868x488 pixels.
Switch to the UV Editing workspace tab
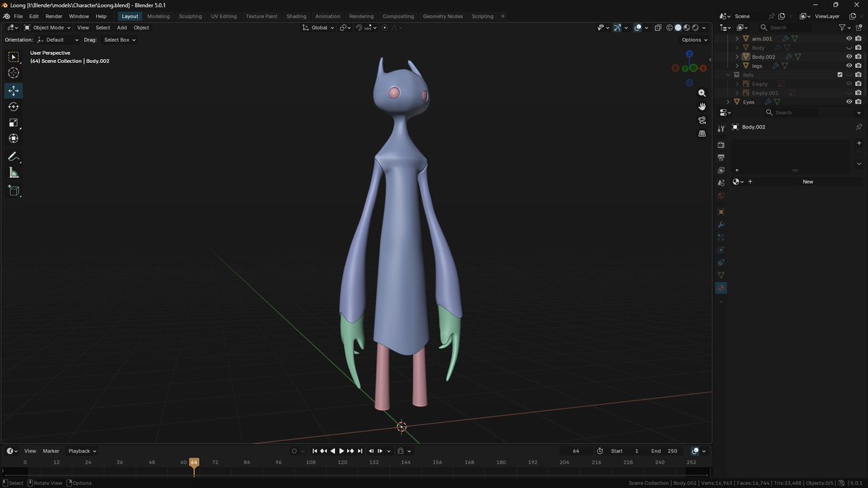click(x=224, y=16)
